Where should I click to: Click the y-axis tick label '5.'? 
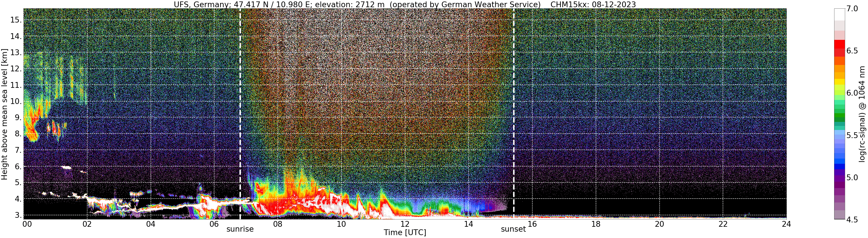click(18, 183)
